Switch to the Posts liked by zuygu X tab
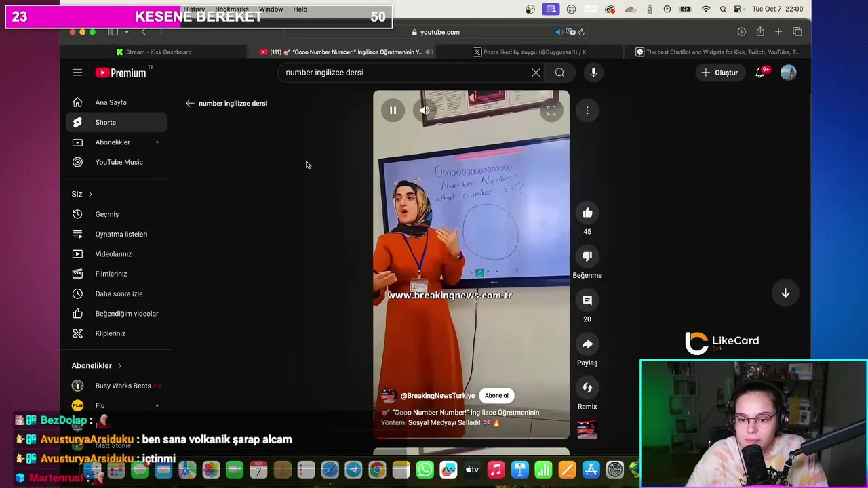The image size is (868, 488). (529, 52)
